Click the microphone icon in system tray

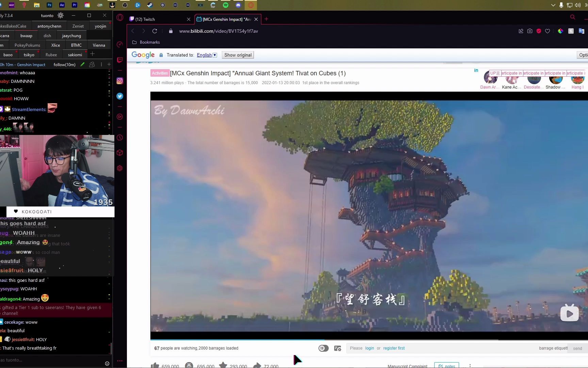561,5
